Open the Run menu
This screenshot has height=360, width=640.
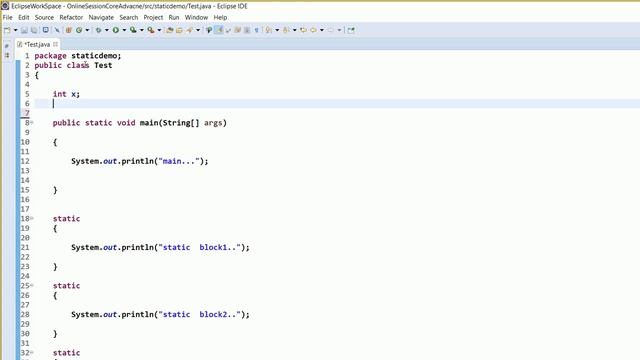pyautogui.click(x=174, y=18)
